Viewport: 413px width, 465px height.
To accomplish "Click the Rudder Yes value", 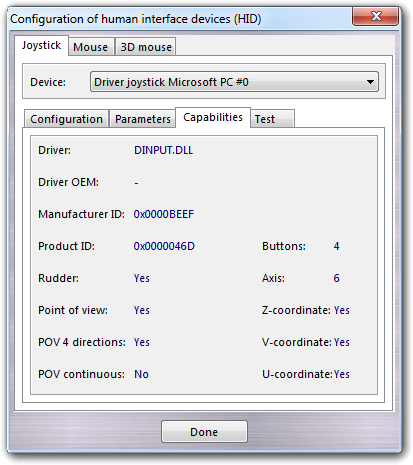I will (142, 278).
